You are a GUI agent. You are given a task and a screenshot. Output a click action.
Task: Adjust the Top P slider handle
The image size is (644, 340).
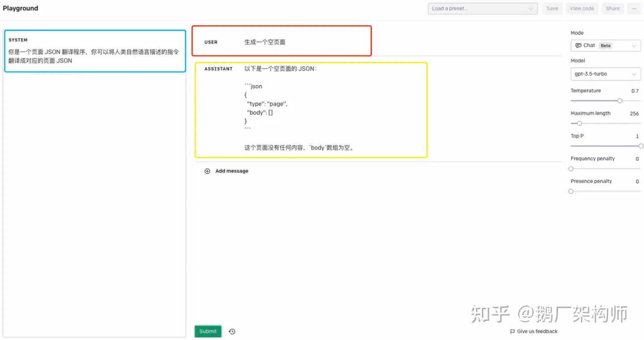(x=640, y=146)
